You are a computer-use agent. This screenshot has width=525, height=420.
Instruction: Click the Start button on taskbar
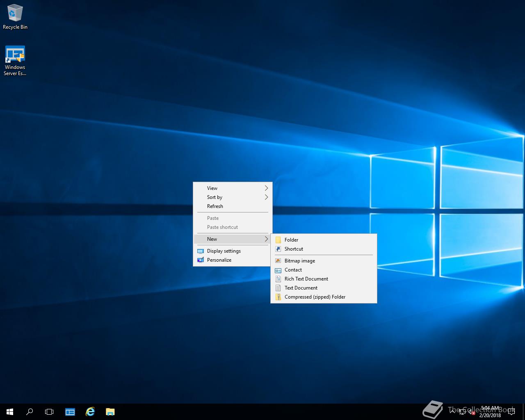(10, 412)
